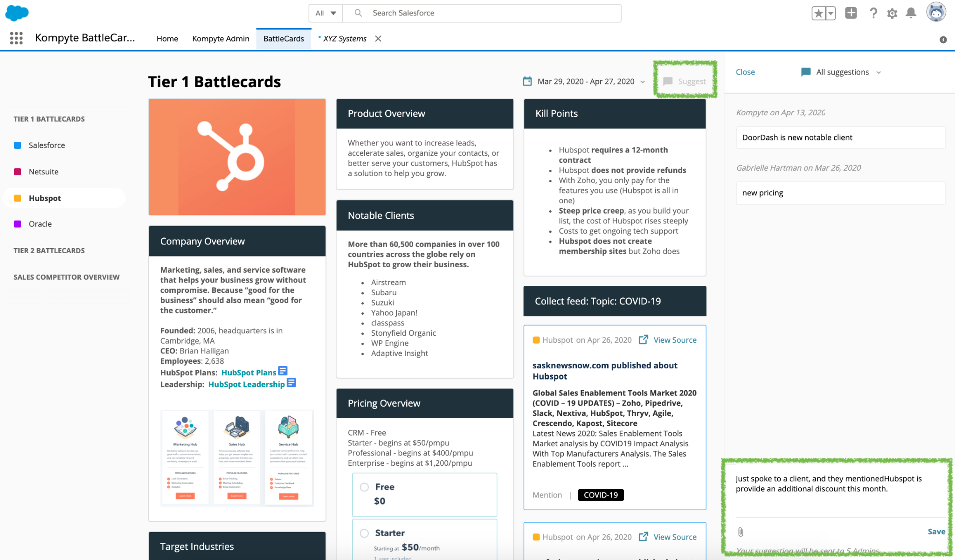Open Tier 2 Battlecards section

pyautogui.click(x=49, y=250)
